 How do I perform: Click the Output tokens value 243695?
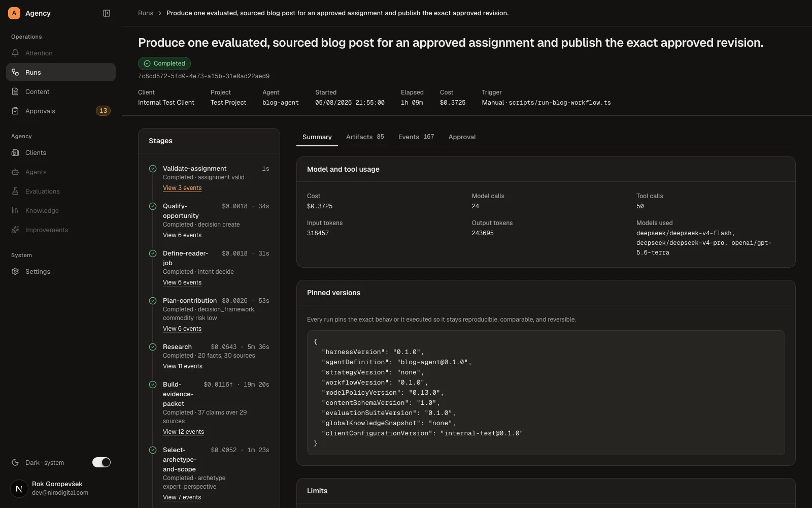click(x=483, y=233)
